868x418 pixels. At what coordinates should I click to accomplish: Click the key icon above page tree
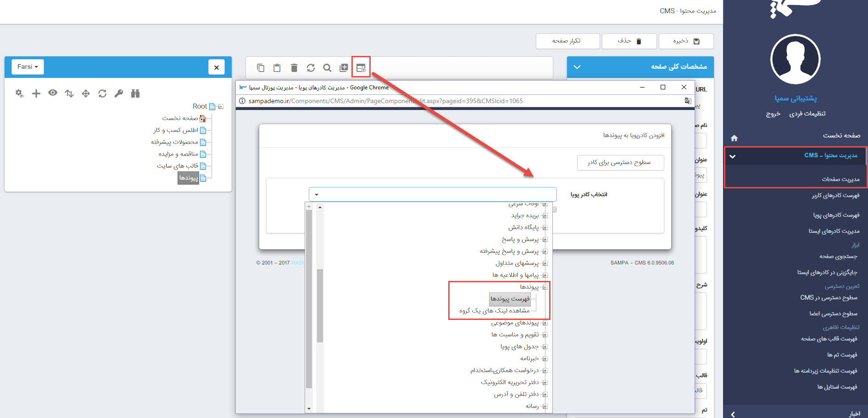(119, 93)
